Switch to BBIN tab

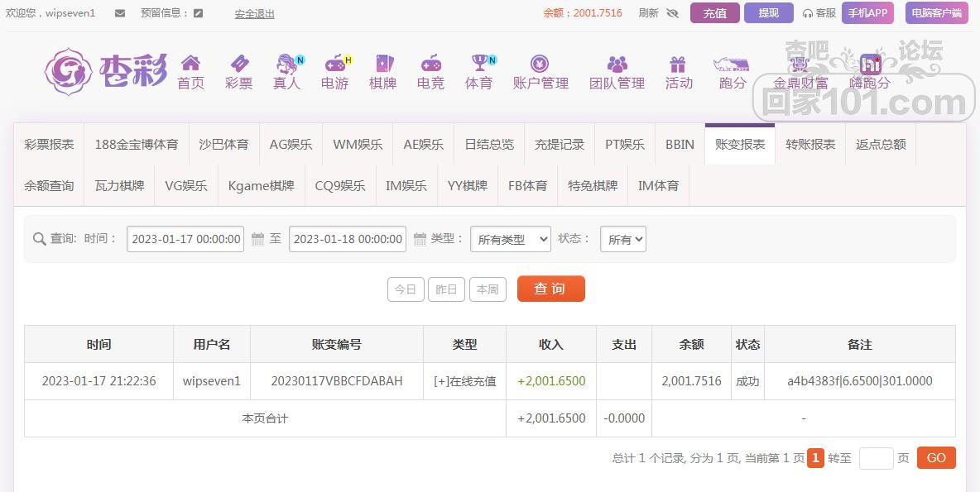(x=680, y=144)
